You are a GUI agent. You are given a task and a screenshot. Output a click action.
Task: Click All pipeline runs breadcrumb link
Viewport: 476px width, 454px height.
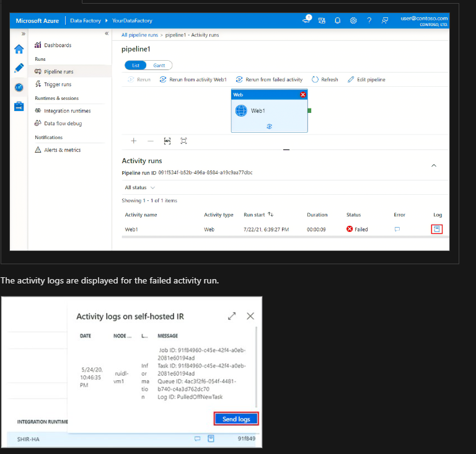(x=139, y=35)
